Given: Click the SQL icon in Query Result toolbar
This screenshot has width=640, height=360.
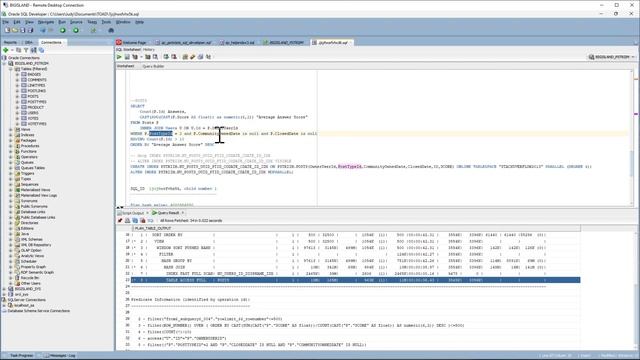Looking at the screenshot, I should (150, 220).
